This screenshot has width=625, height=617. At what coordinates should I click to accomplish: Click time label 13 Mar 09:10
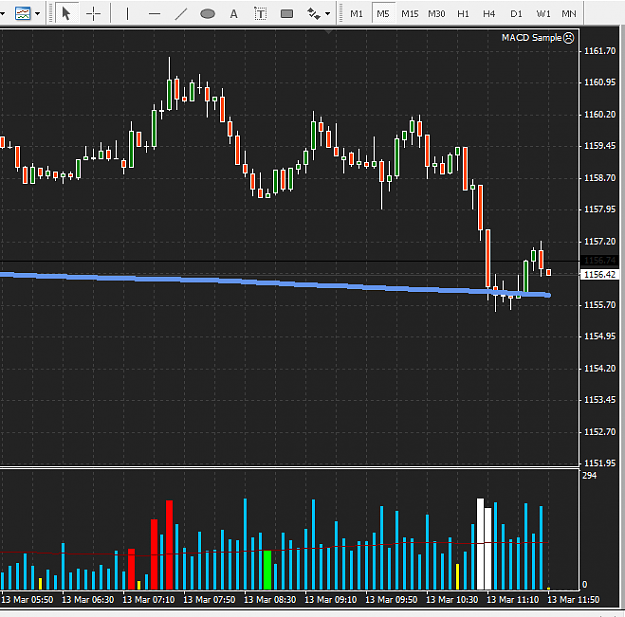coord(331,600)
